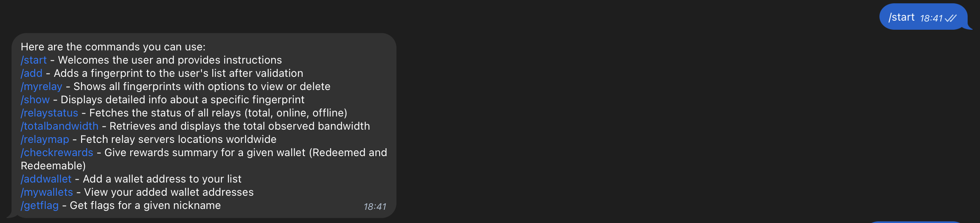Click the 18:41 timestamp on bot reply
Screen dimensions: 980x223
pyautogui.click(x=375, y=206)
